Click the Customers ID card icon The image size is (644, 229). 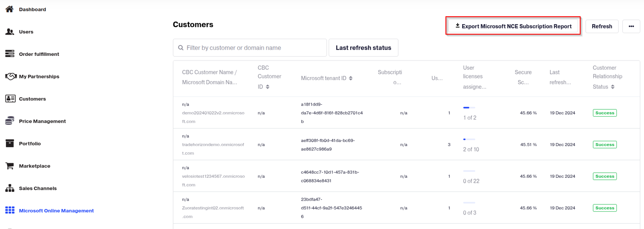[x=10, y=99]
